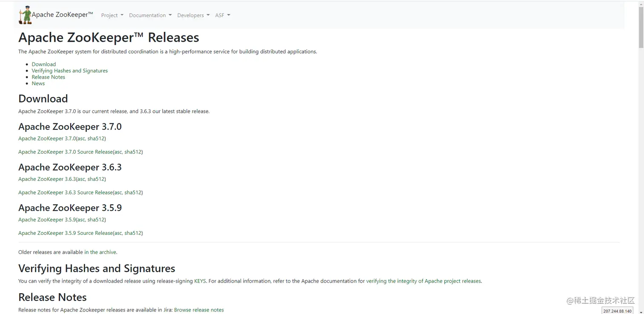Open the Browse release notes link
The width and height of the screenshot is (644, 314).
(x=199, y=310)
